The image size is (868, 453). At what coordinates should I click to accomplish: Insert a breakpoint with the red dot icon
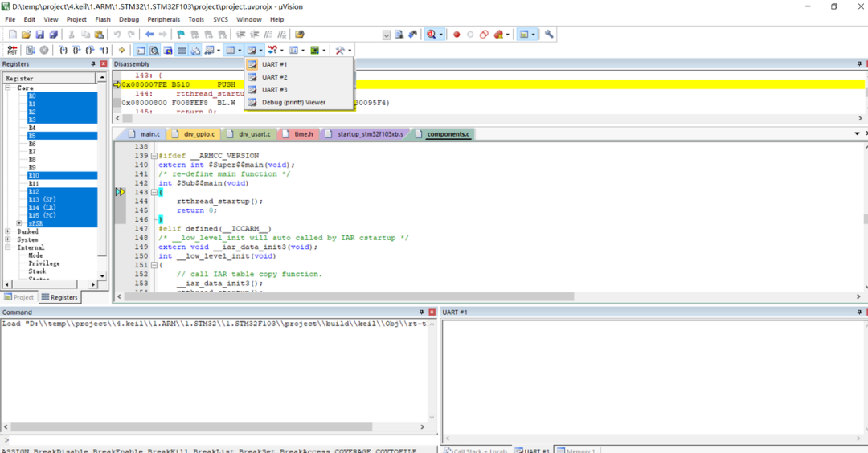coord(457,35)
